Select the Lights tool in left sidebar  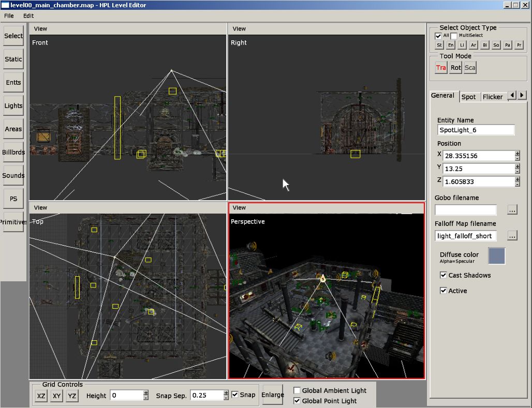point(13,105)
